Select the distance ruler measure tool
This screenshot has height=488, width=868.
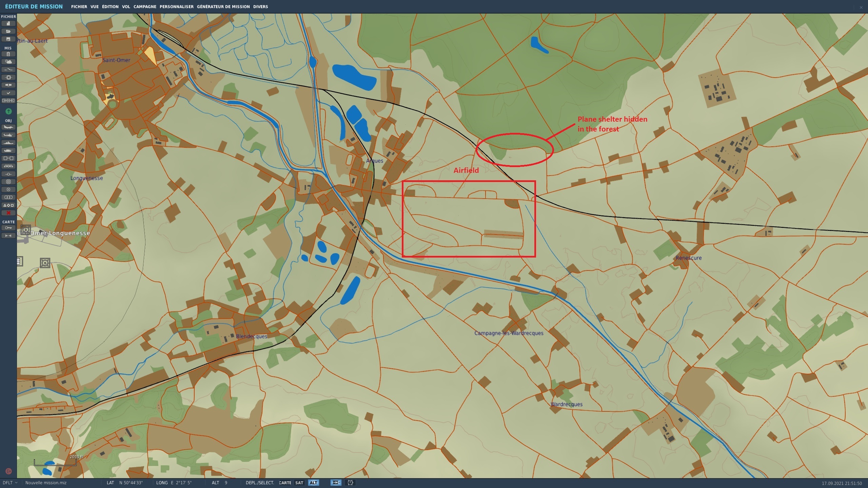point(8,236)
